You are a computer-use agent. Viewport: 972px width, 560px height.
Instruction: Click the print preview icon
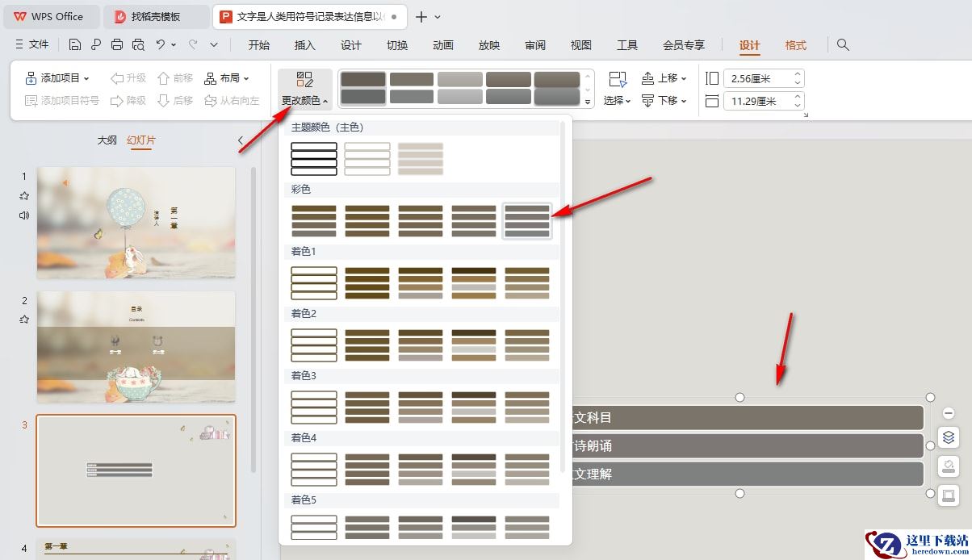[x=138, y=45]
